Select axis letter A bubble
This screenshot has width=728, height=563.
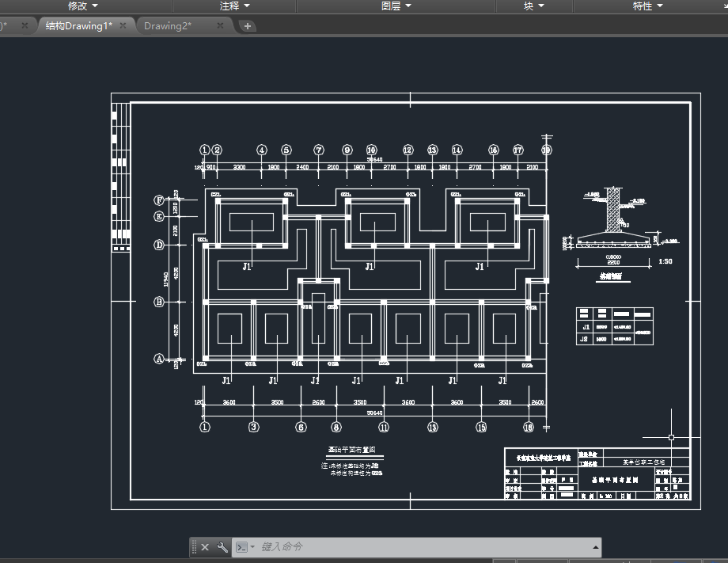coord(159,359)
